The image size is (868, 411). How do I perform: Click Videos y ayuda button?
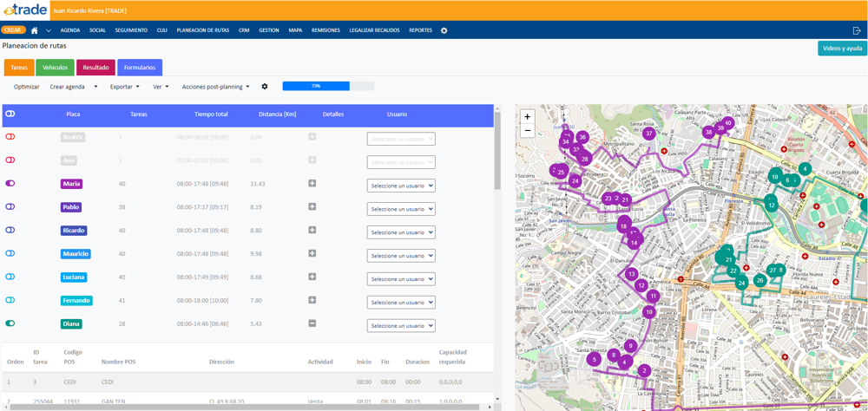[842, 49]
